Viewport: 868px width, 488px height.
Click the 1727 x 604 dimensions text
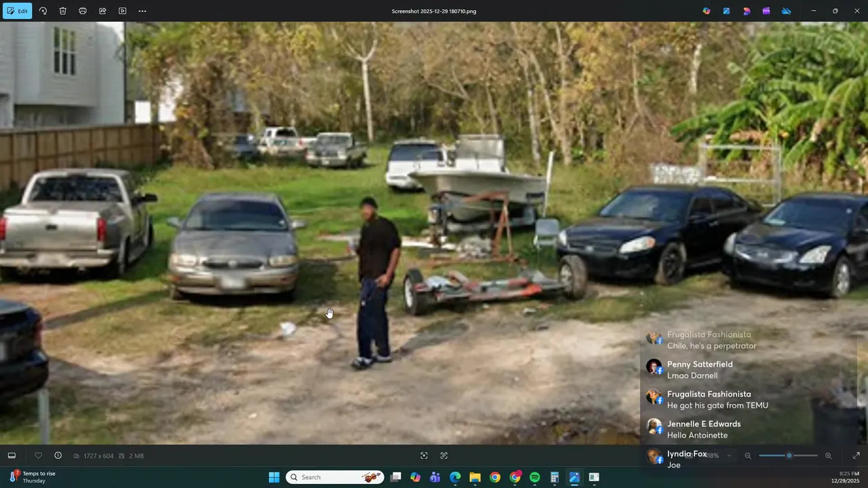click(98, 456)
